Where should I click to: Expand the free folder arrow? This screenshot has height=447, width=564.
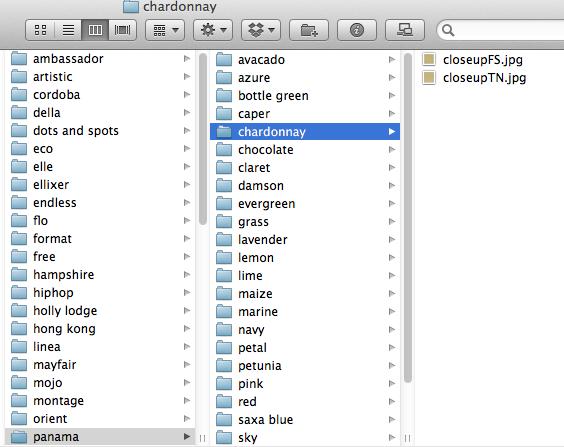pyautogui.click(x=187, y=256)
